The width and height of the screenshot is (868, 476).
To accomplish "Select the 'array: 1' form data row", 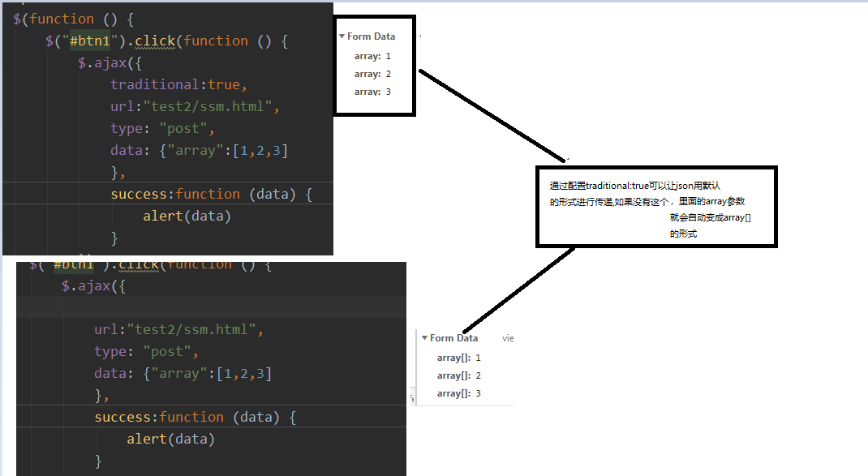I will (372, 56).
